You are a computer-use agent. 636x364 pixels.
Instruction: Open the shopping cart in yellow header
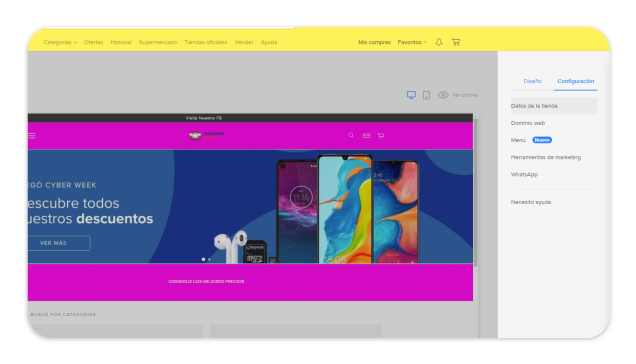(x=456, y=42)
